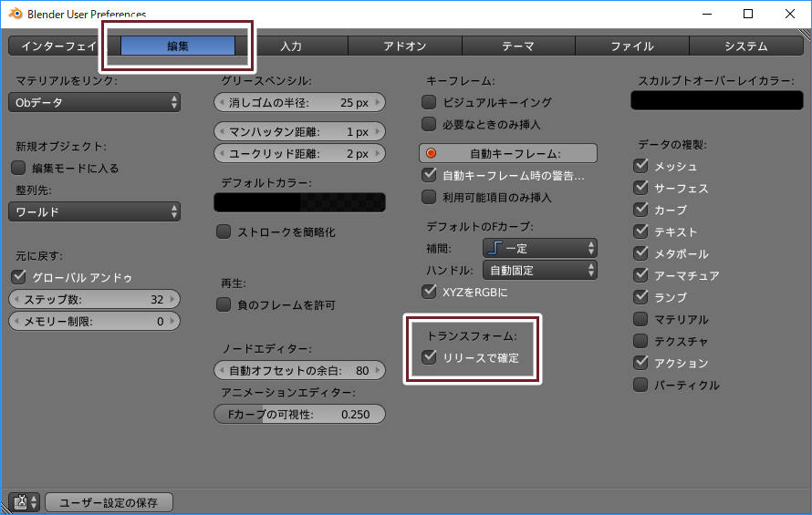
Task: Switch to the 入力 tab
Action: point(291,46)
